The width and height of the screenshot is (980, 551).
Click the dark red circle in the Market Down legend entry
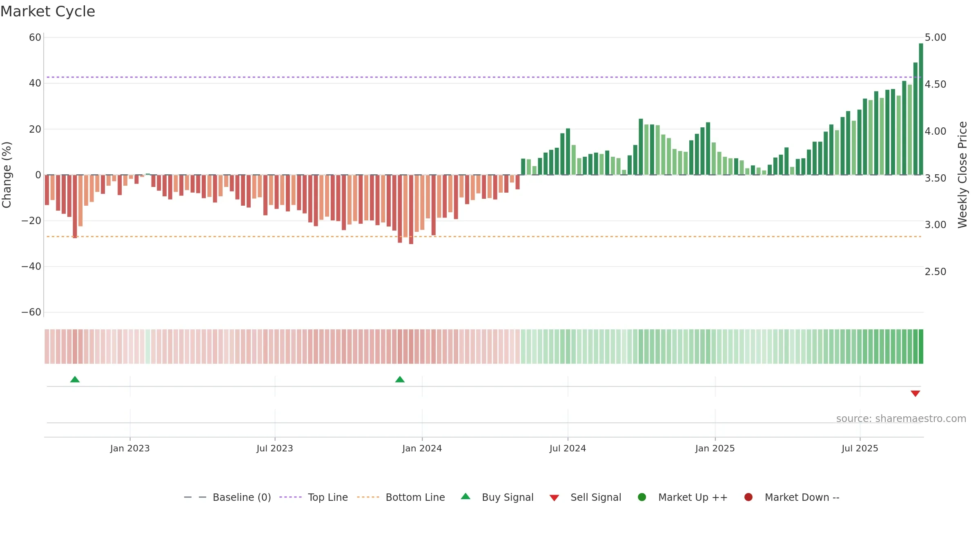click(748, 497)
